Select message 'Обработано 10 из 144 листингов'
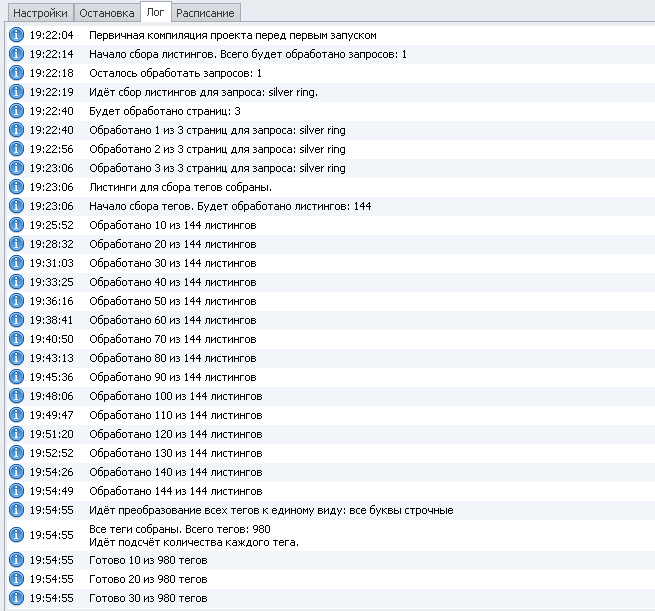 (x=173, y=226)
